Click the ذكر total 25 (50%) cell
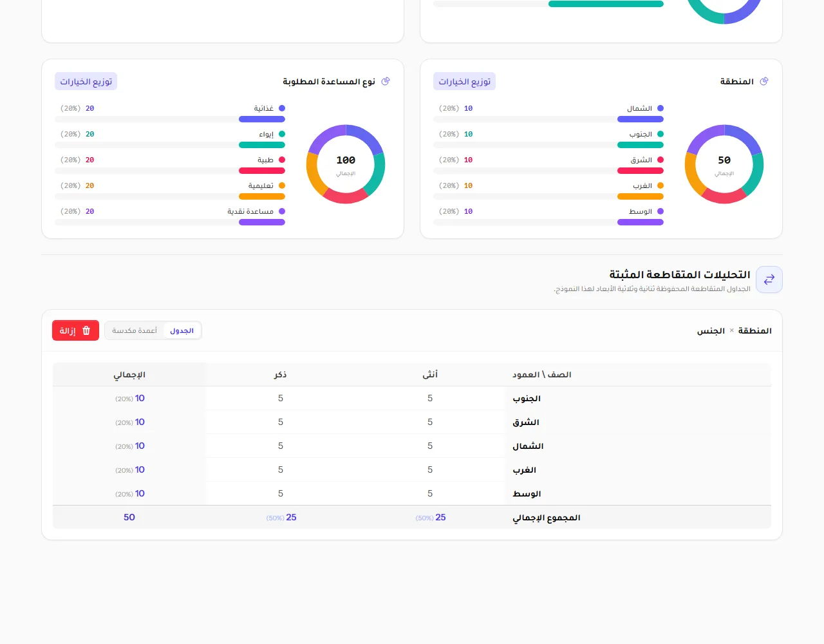This screenshot has width=824, height=644. (x=281, y=517)
